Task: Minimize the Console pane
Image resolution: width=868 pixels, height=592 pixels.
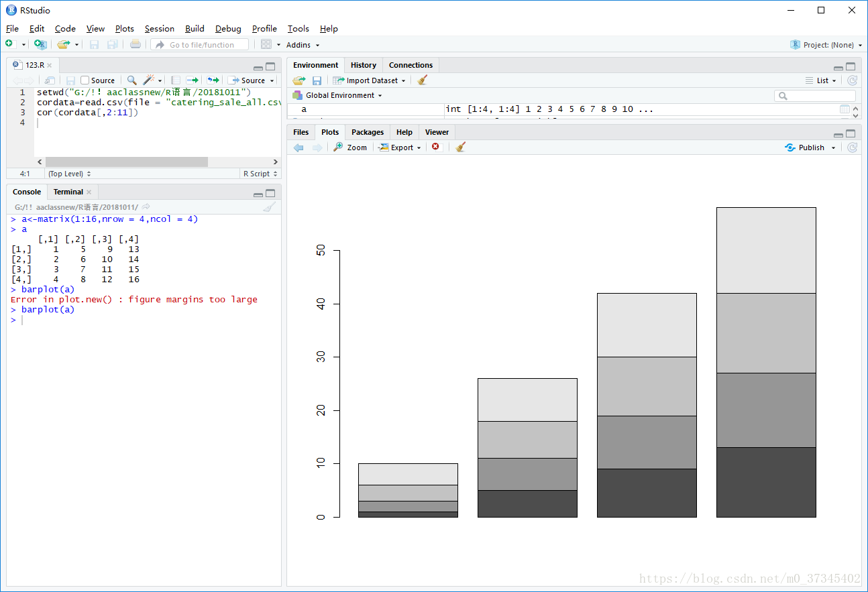Action: click(x=258, y=194)
